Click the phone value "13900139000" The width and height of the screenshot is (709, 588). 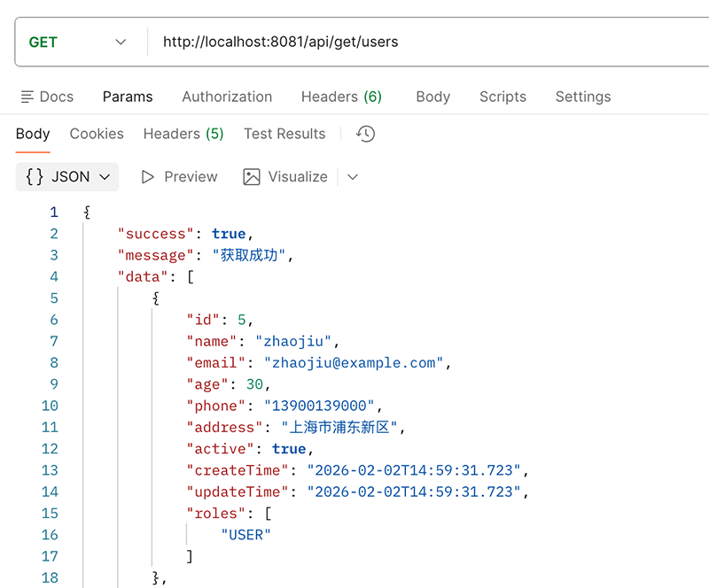coord(319,406)
